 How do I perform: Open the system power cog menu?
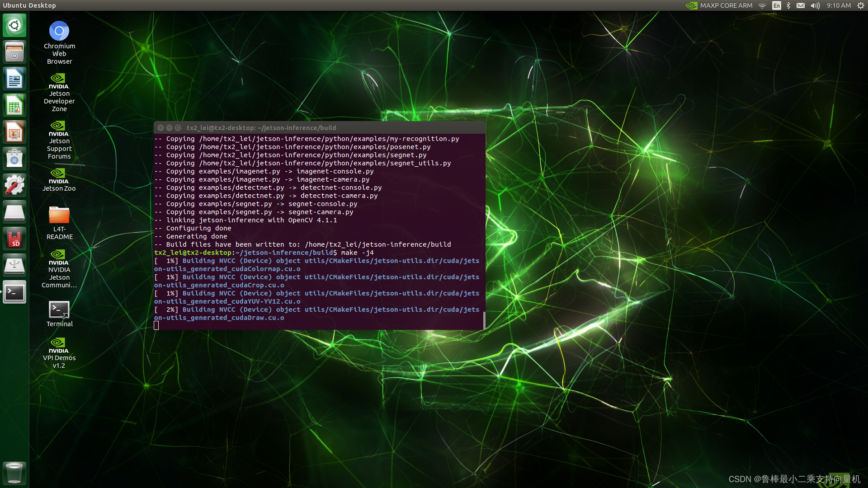861,5
